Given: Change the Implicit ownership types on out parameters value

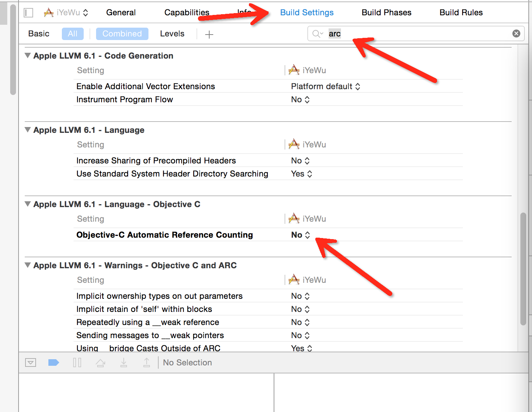Looking at the screenshot, I should [301, 296].
